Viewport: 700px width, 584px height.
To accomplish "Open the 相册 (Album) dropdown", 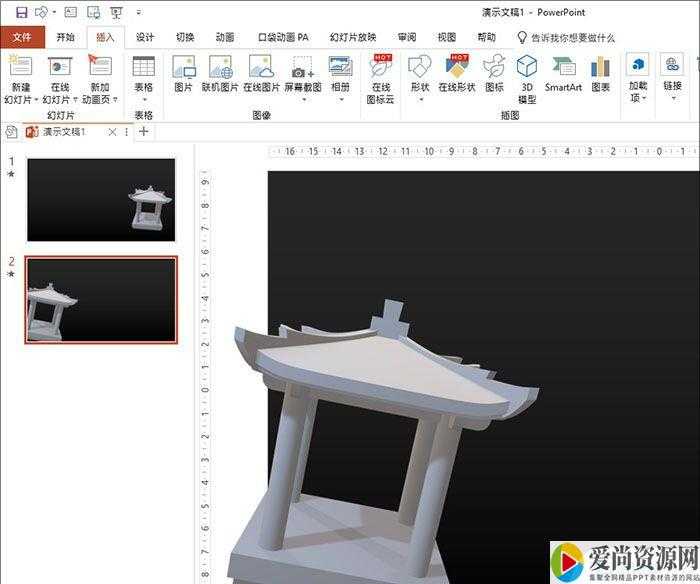I will [x=341, y=94].
